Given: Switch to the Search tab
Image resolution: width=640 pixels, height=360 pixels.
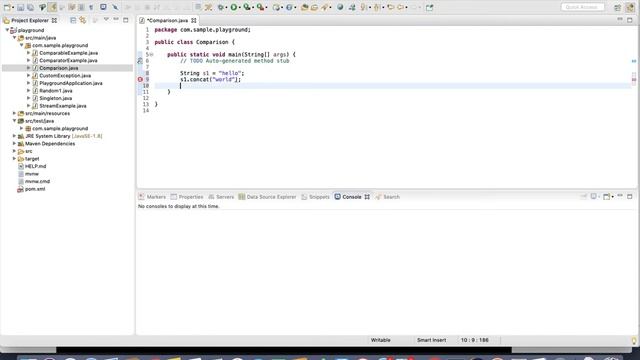Looking at the screenshot, I should tap(388, 197).
